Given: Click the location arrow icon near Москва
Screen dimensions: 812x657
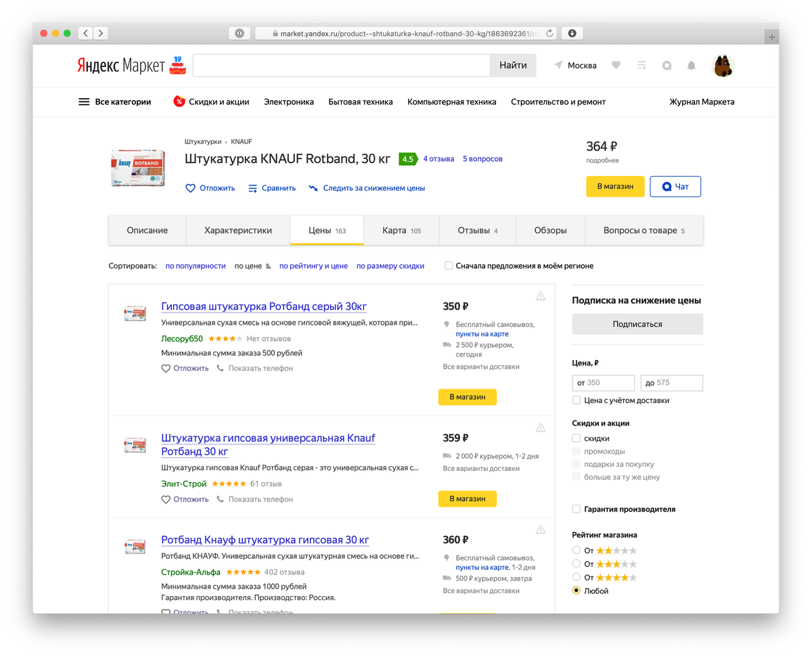Looking at the screenshot, I should (x=558, y=65).
